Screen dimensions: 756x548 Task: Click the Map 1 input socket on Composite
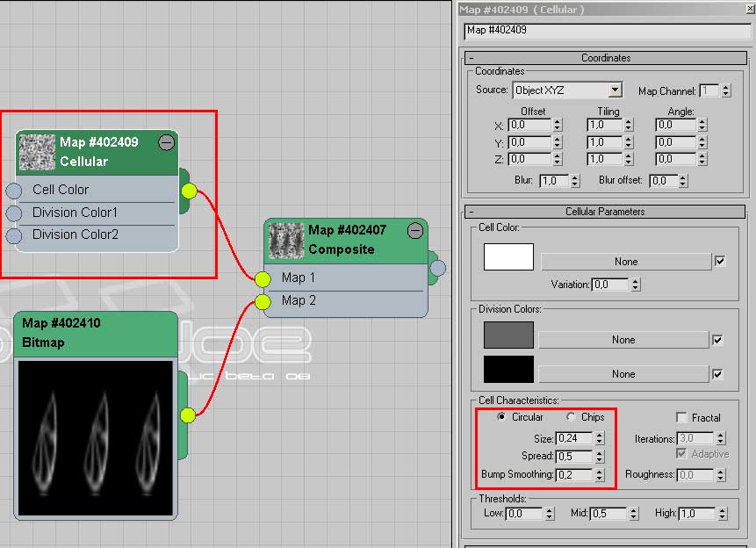click(263, 279)
